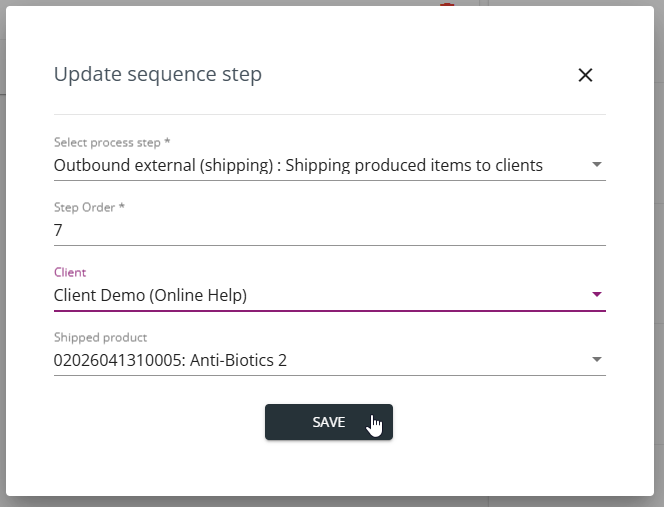Close the Update sequence step dialog
Screen dimensions: 664x507
click(585, 75)
